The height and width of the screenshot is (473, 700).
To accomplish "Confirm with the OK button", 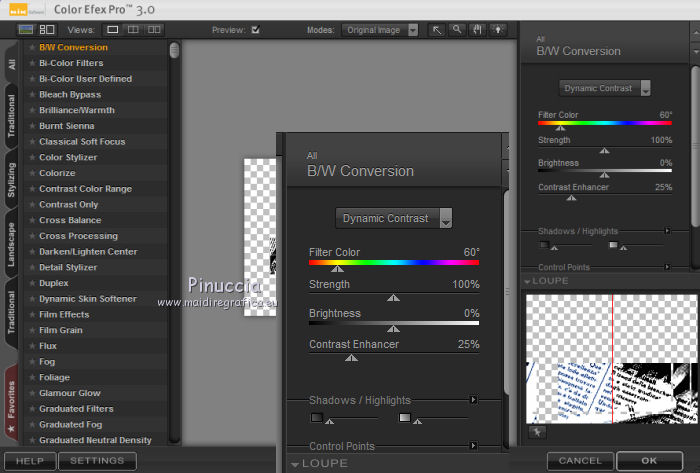I will pyautogui.click(x=649, y=461).
